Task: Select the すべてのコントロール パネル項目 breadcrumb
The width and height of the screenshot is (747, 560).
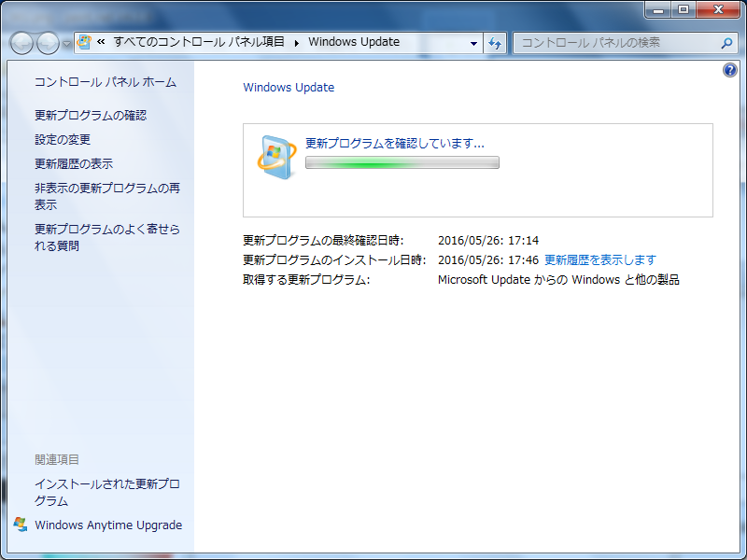Action: [x=199, y=42]
